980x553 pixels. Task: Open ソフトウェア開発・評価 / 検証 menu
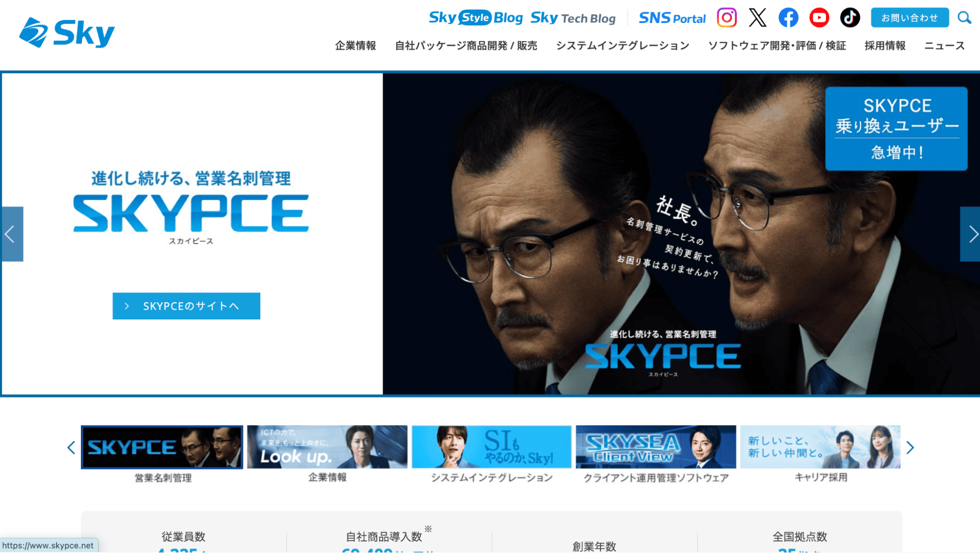777,46
